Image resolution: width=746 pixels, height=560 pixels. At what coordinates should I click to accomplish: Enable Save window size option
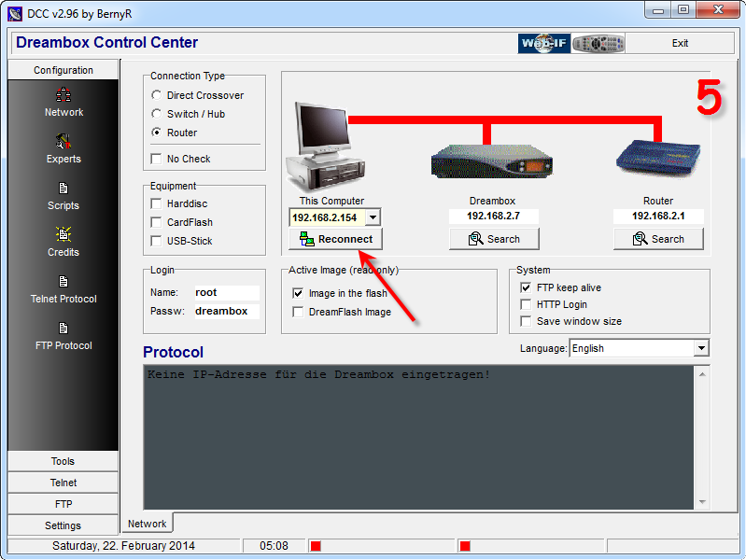click(526, 321)
